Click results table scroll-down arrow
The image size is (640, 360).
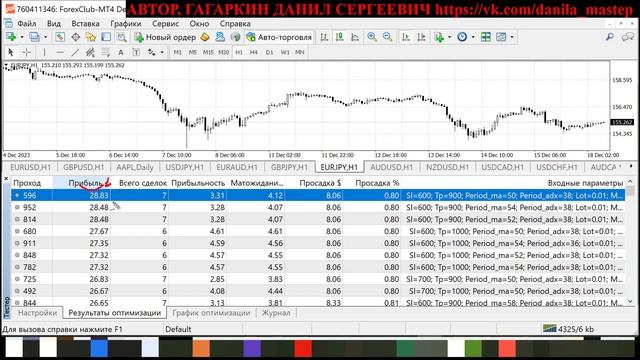pos(630,301)
